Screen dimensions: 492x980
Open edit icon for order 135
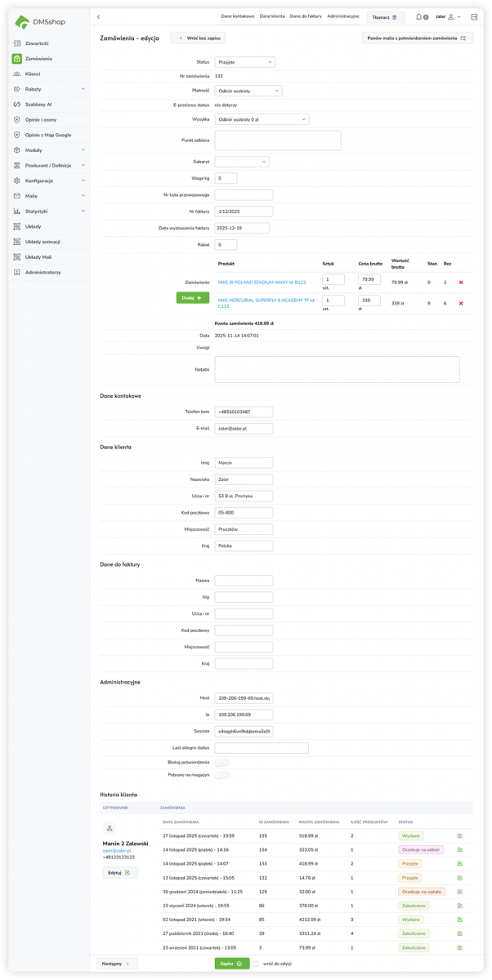coord(459,836)
